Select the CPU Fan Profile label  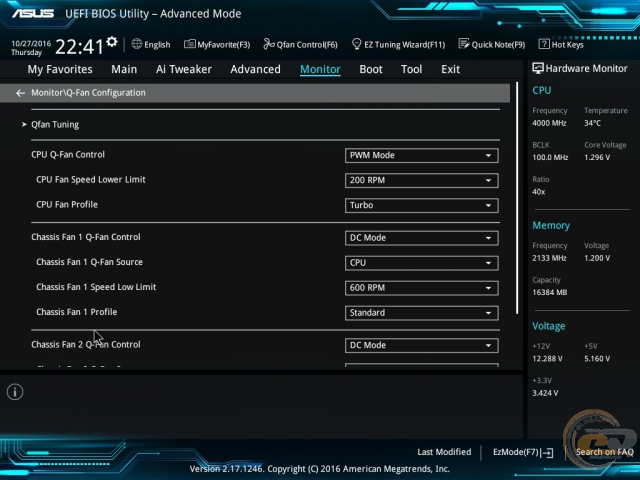(x=67, y=204)
